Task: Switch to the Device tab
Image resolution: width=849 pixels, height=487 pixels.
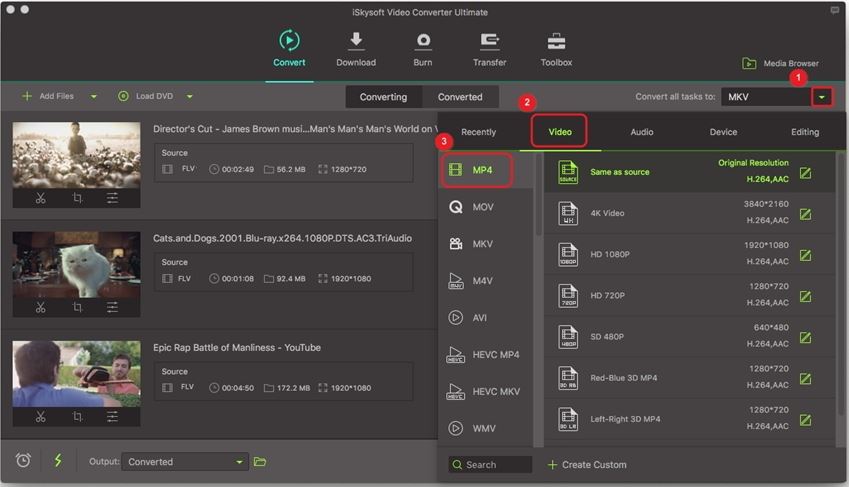Action: coord(723,132)
